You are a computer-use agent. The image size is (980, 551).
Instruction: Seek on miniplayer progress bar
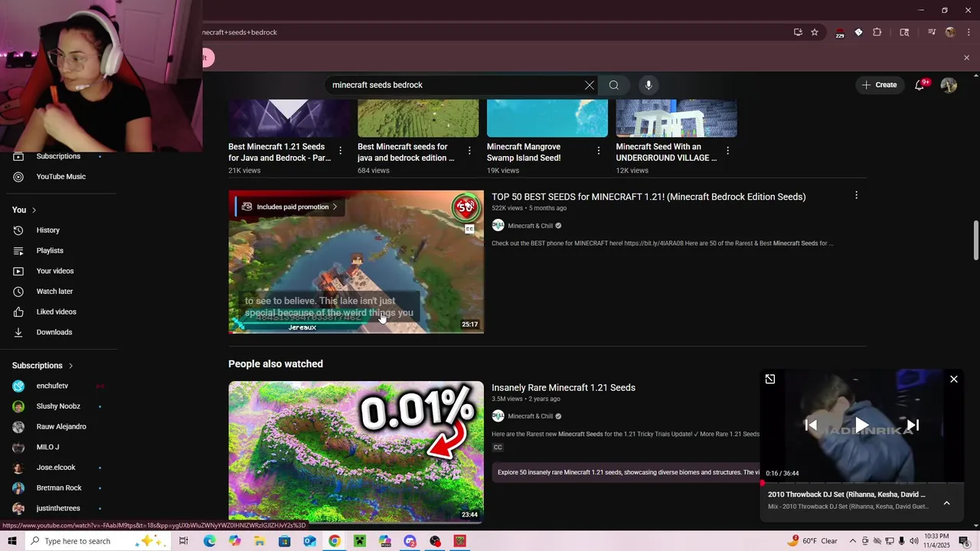tap(862, 483)
